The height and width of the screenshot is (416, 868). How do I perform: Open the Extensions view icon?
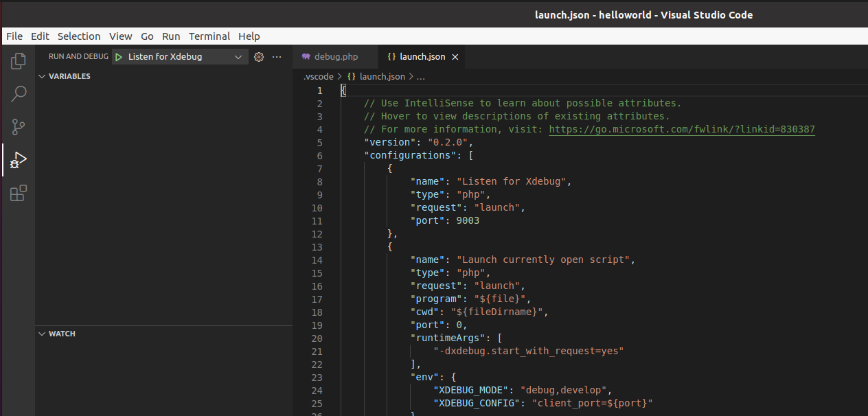19,194
